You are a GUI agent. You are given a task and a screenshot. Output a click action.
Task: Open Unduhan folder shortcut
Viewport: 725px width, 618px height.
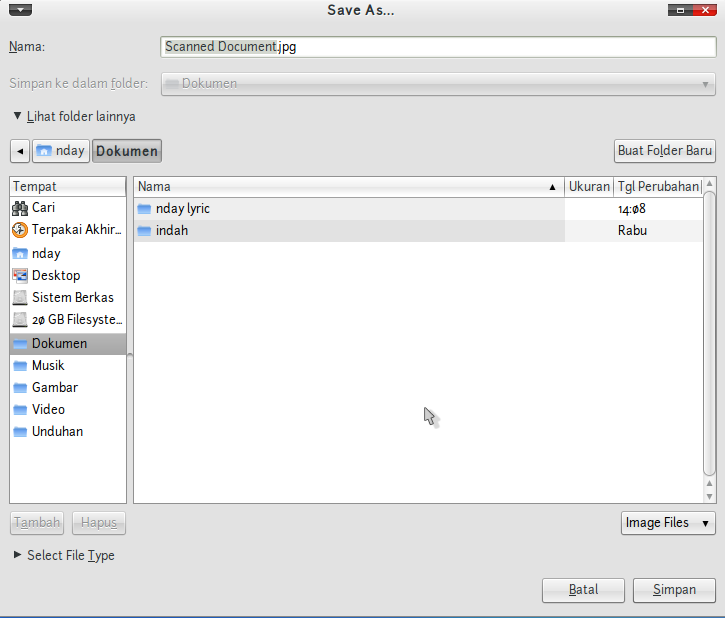coord(68,432)
